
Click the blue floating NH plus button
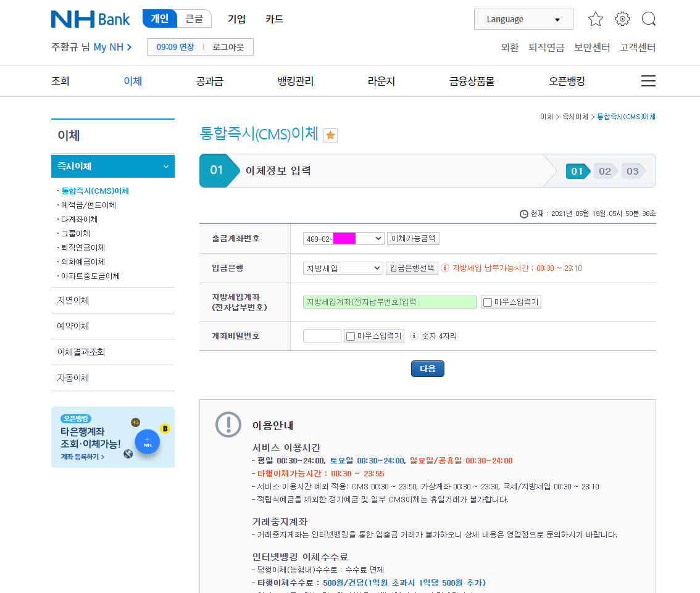point(147,442)
